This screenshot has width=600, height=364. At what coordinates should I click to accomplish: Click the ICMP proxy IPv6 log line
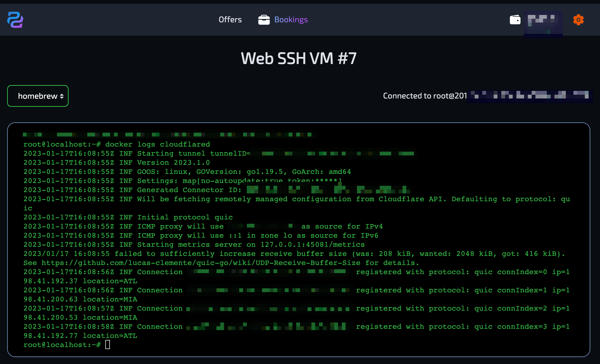coord(201,236)
